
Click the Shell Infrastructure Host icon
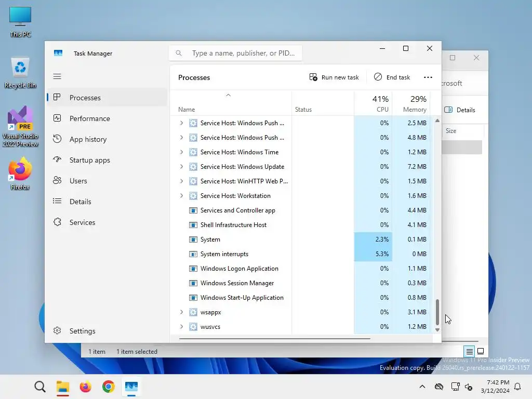tap(193, 225)
